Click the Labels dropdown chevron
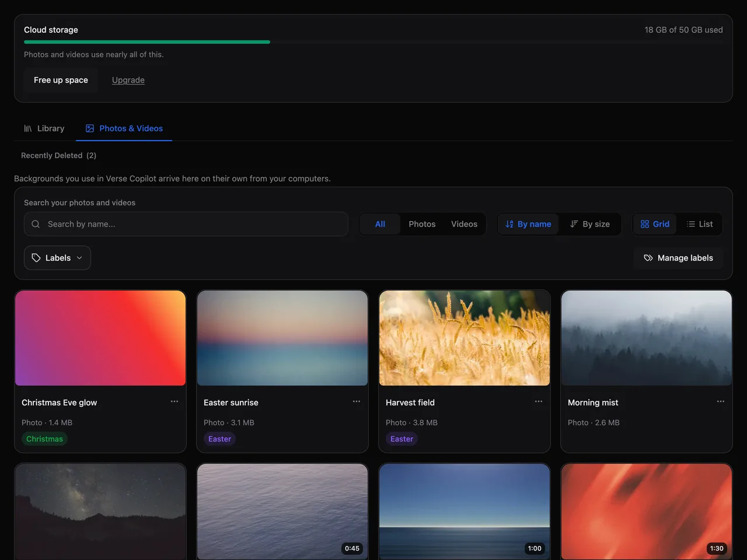This screenshot has height=560, width=747. [x=79, y=258]
